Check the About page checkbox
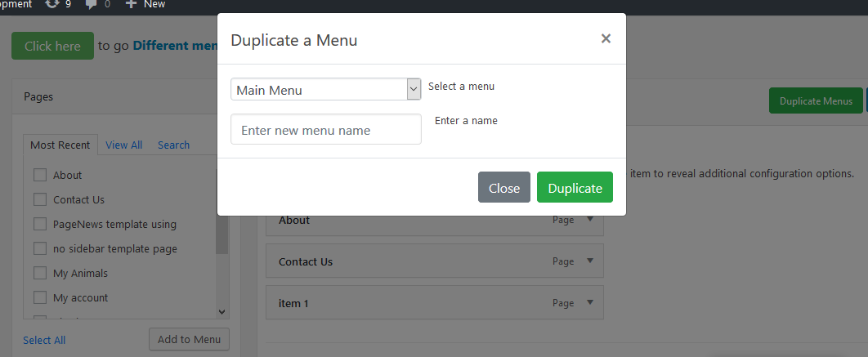868x357 pixels. pyautogui.click(x=40, y=175)
